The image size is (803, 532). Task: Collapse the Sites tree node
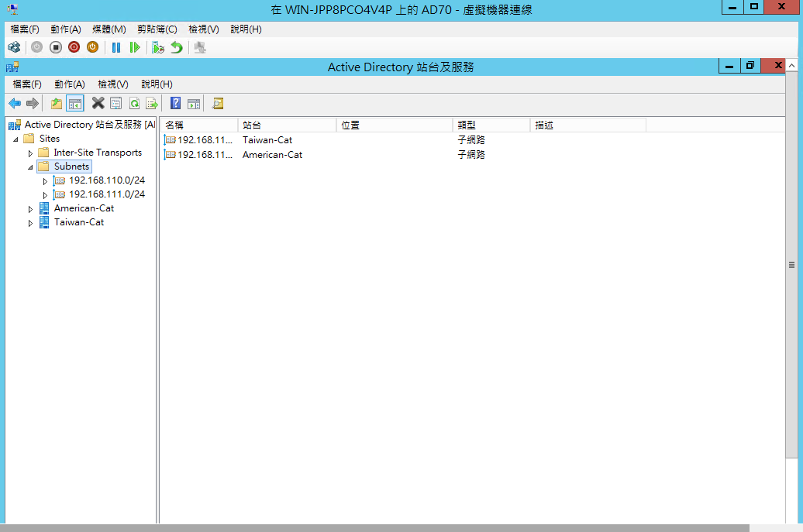tap(16, 139)
